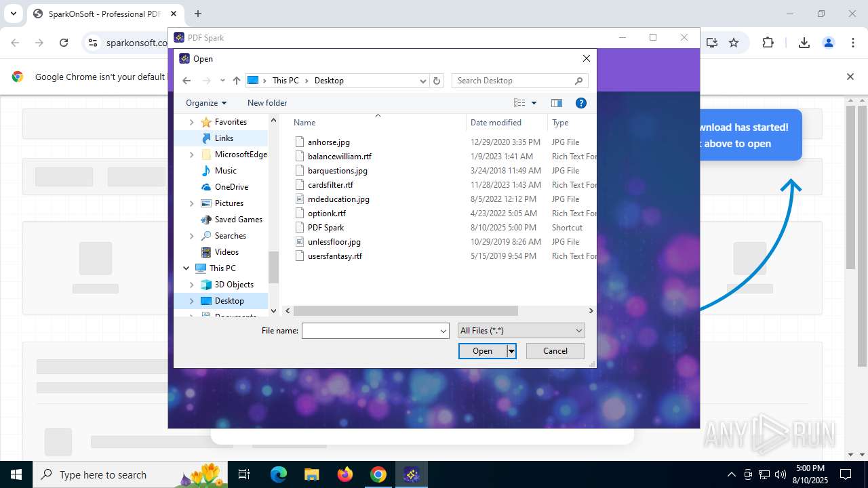
Task: Select Saved Games folder
Action: [x=238, y=220]
